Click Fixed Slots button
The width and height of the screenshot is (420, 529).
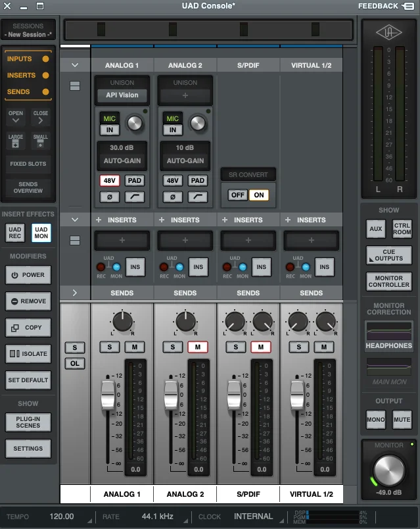pyautogui.click(x=28, y=164)
